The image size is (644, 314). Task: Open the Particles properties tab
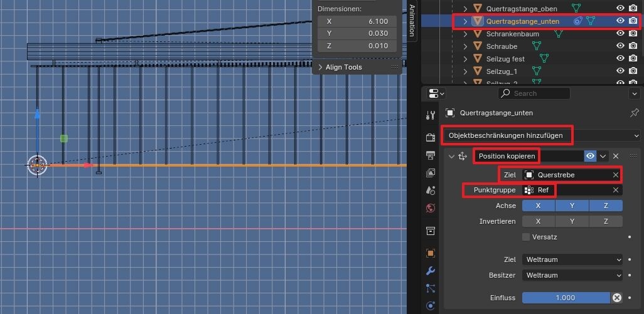point(431,288)
